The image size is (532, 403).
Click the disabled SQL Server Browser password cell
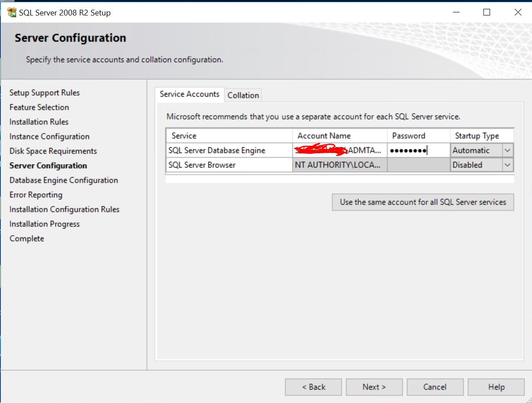tap(419, 165)
